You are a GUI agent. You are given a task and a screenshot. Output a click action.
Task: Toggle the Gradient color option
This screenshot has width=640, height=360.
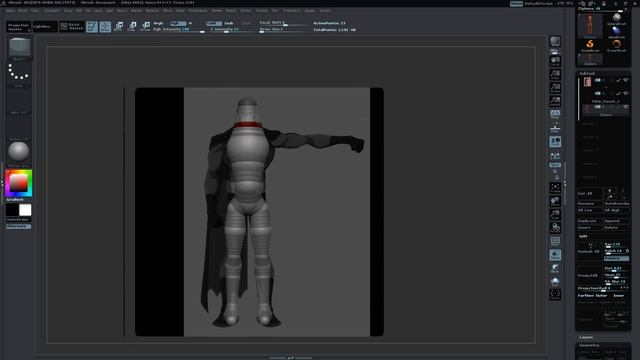(x=15, y=200)
